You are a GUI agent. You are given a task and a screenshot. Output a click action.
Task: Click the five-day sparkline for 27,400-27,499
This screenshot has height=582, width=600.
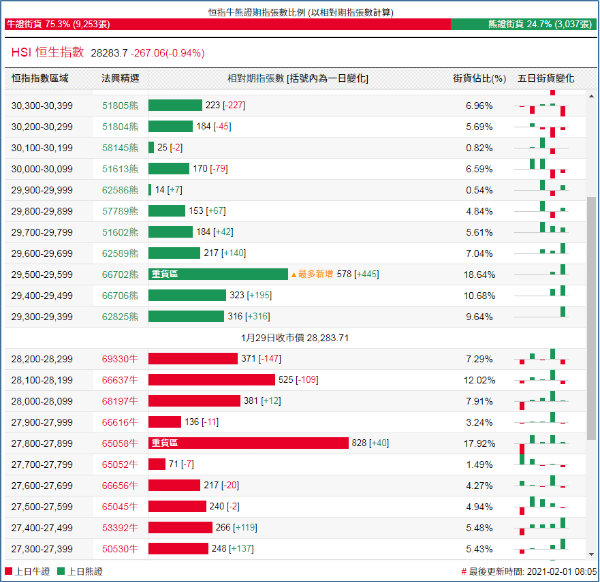pyautogui.click(x=541, y=527)
